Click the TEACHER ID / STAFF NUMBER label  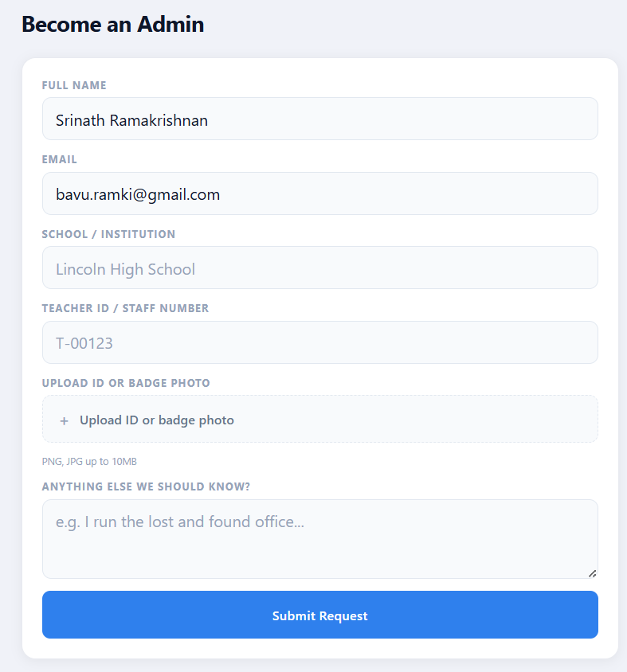point(125,308)
